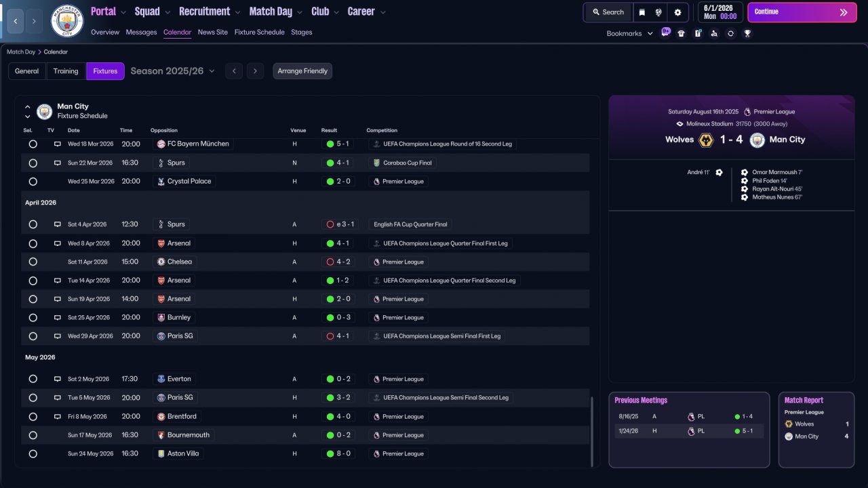Open the Season 2025/26 dropdown
The height and width of the screenshot is (488, 868).
click(172, 71)
